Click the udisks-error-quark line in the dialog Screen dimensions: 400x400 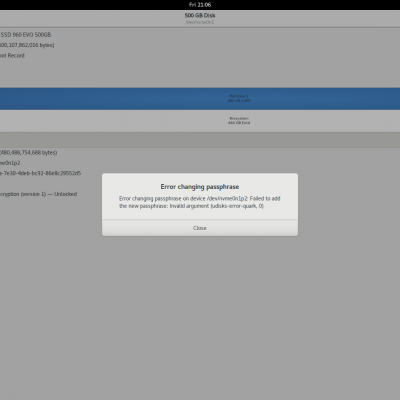pyautogui.click(x=191, y=206)
